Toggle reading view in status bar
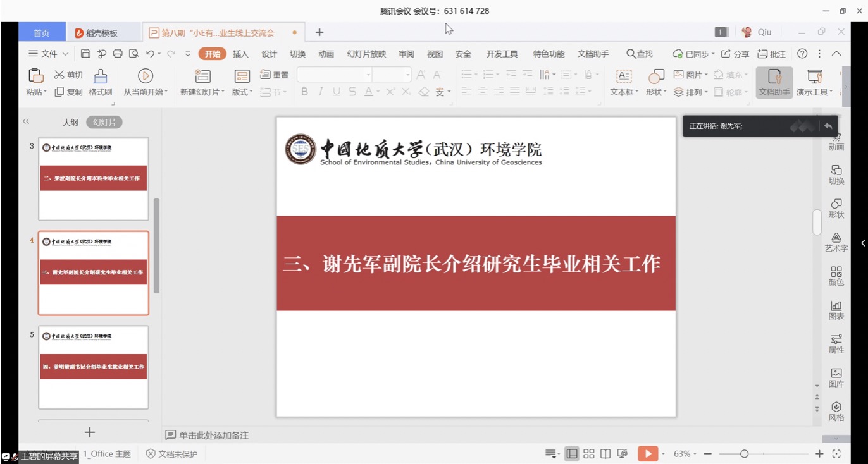The width and height of the screenshot is (868, 464). pyautogui.click(x=605, y=454)
